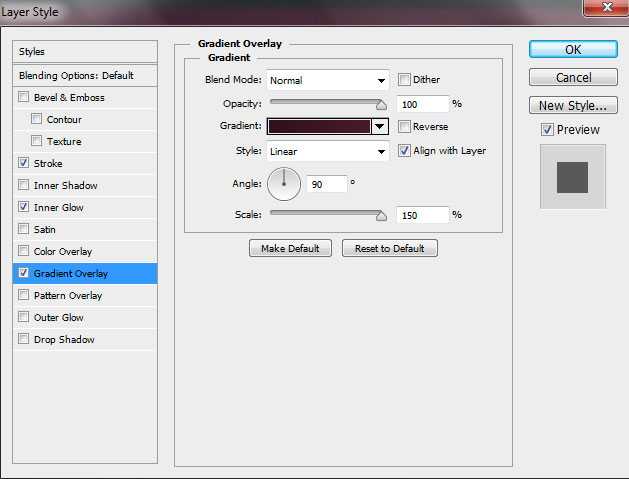Click the angle dial control
The width and height of the screenshot is (629, 479).
pos(284,183)
